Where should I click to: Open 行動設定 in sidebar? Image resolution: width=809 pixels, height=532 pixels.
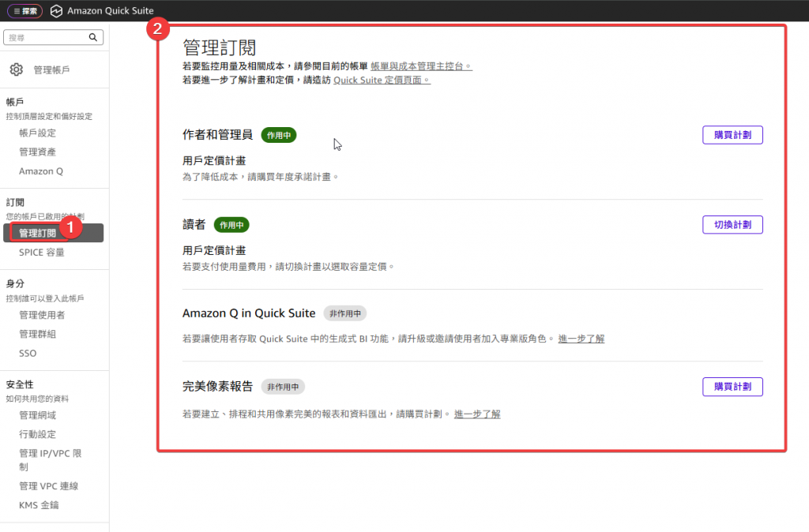click(x=38, y=435)
